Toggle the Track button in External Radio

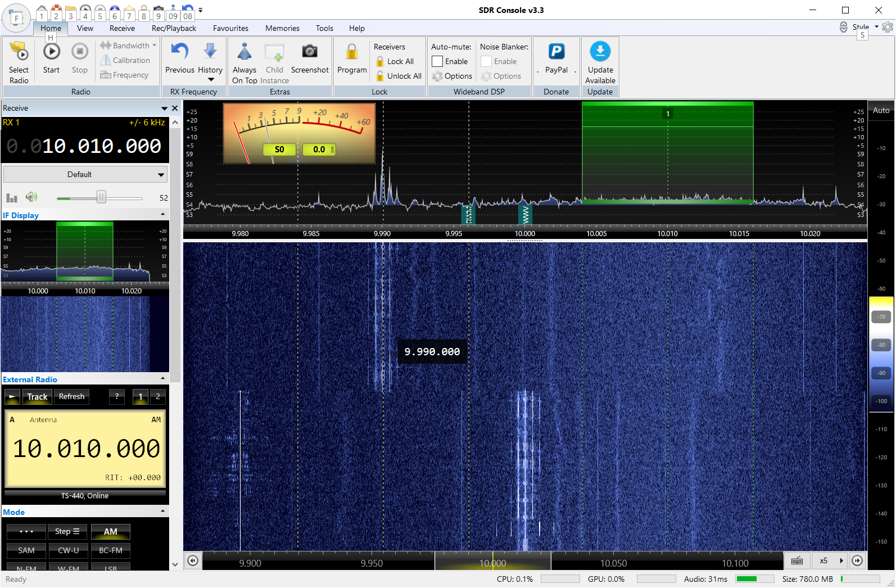pos(37,397)
